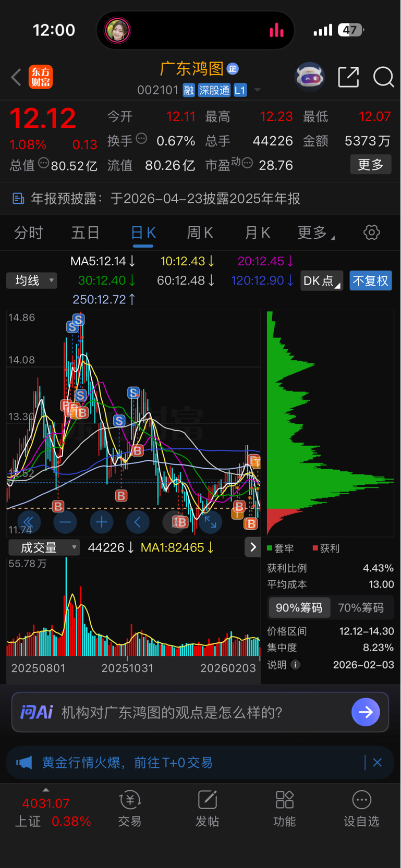
Task: Zoom out chart with minus button
Action: 65,522
